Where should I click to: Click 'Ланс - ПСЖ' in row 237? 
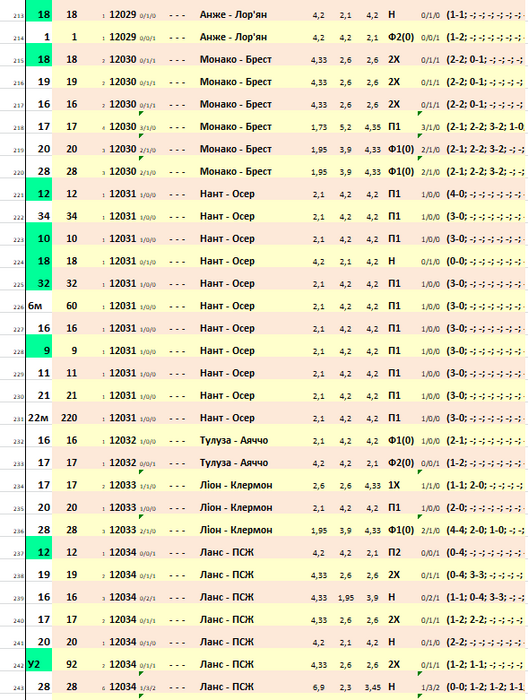(227, 553)
